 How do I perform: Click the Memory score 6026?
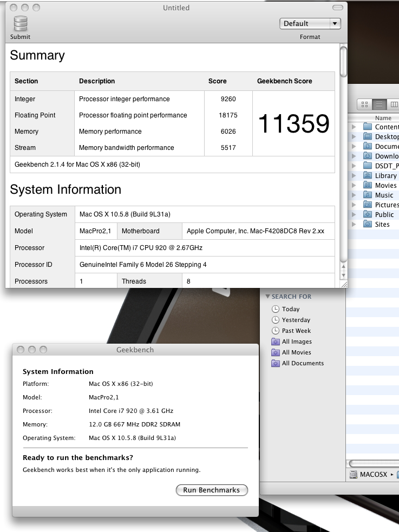point(228,132)
